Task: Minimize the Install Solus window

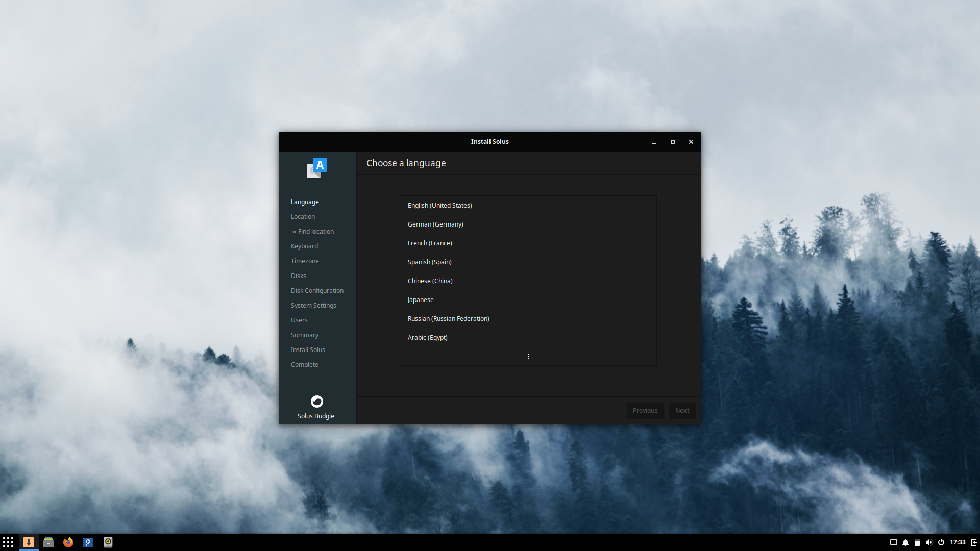Action: pyautogui.click(x=654, y=142)
